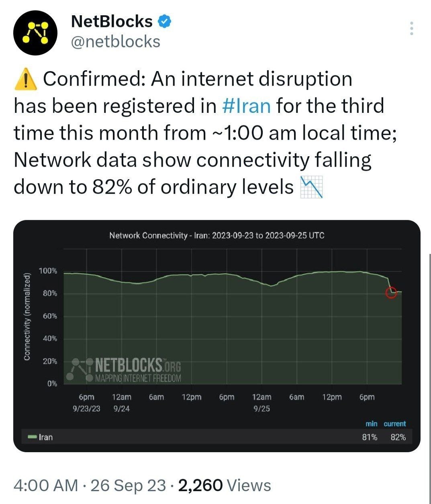Screen dimensions: 431x504
Task: Click the 26 Sep 23 date
Action: 128,485
